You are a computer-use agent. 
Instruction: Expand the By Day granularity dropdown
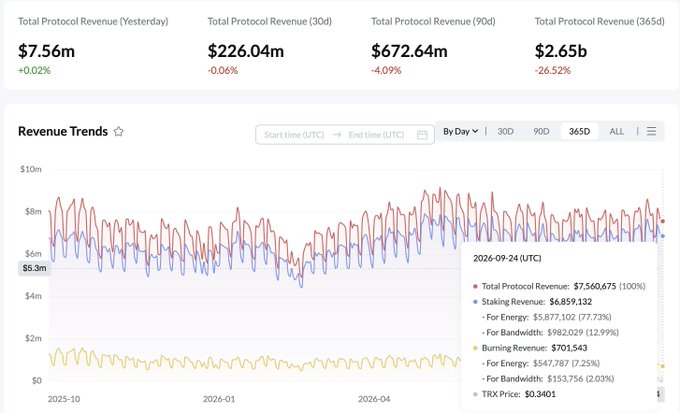460,131
